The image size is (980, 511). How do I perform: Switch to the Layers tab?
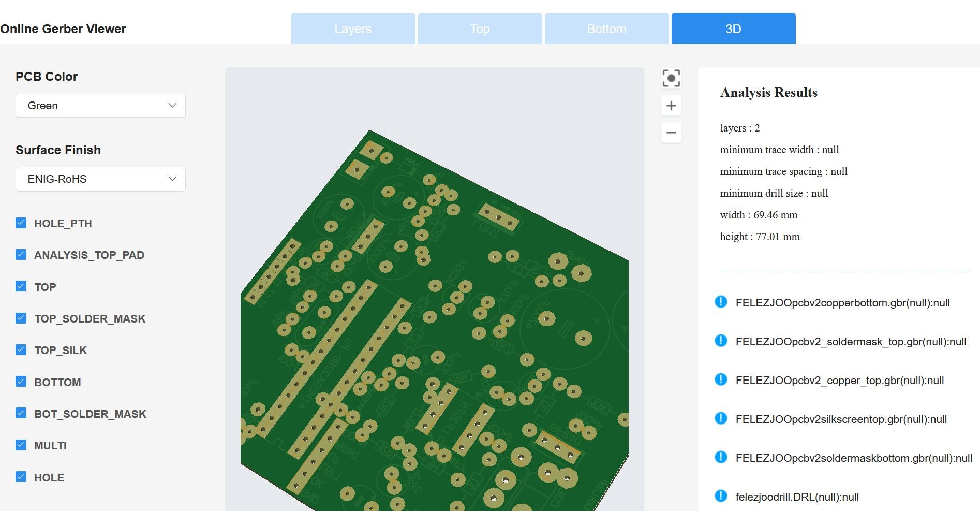click(353, 29)
